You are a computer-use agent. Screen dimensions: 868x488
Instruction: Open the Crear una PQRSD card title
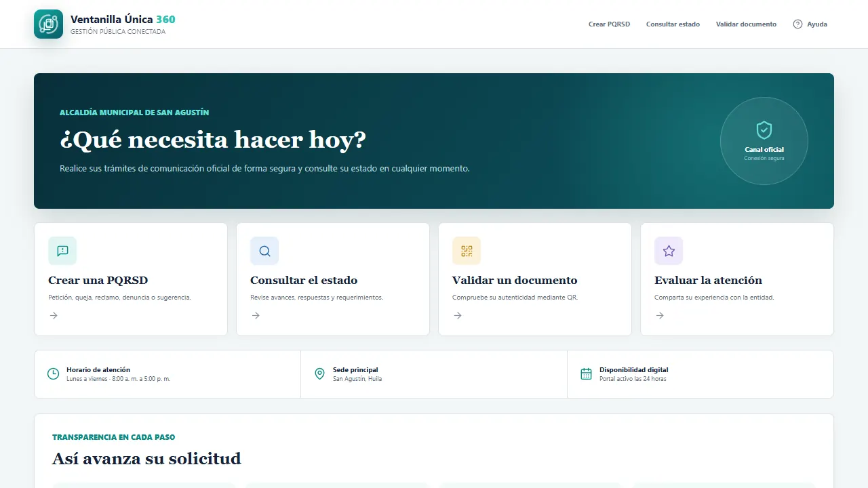98,280
